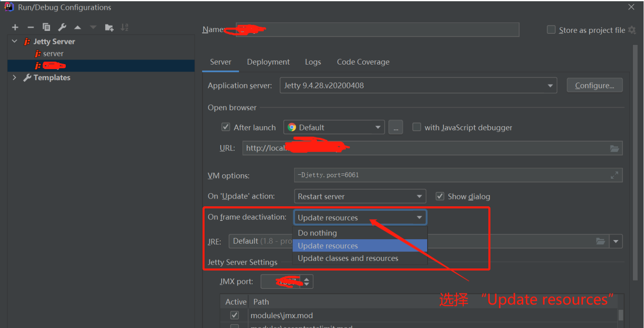Select Update classes and resources option
Image resolution: width=644 pixels, height=328 pixels.
coord(360,258)
